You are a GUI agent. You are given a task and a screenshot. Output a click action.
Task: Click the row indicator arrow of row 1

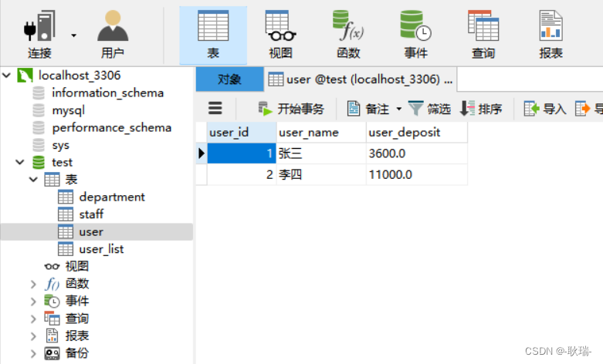201,153
